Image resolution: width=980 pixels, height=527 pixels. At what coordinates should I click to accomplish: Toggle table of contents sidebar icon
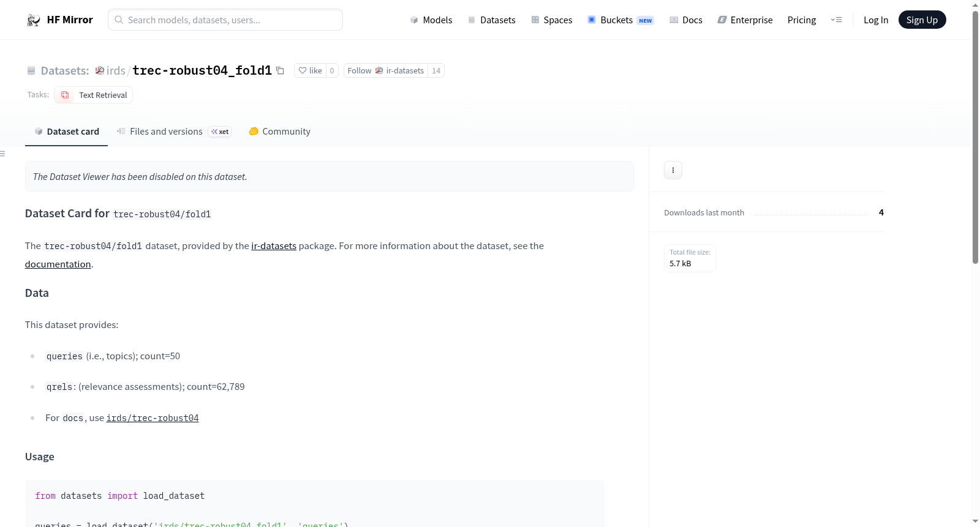(2, 154)
